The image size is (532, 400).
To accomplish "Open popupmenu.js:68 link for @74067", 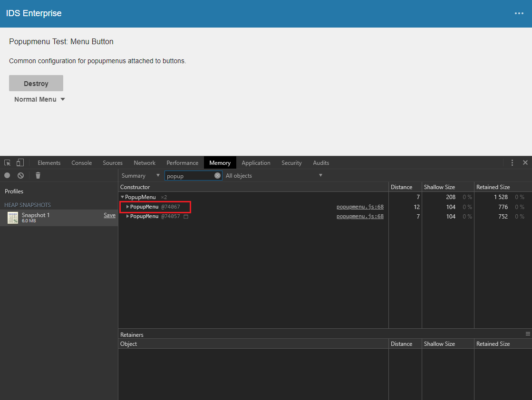I will click(x=360, y=207).
